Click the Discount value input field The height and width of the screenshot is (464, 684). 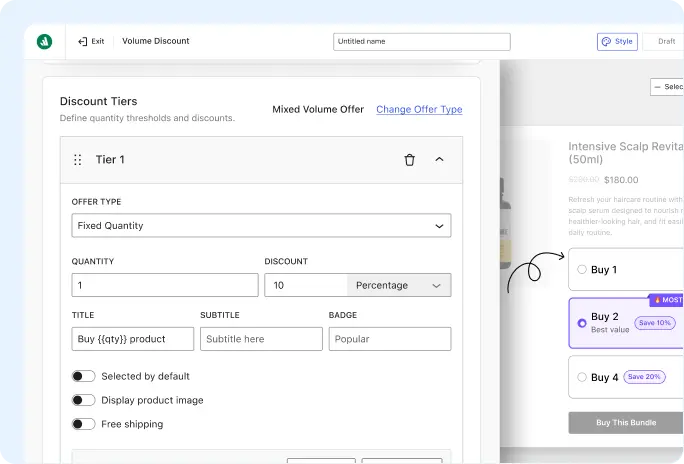(x=306, y=285)
